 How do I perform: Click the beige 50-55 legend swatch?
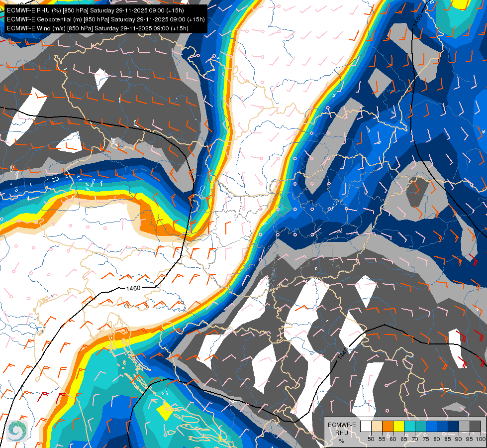point(377,426)
